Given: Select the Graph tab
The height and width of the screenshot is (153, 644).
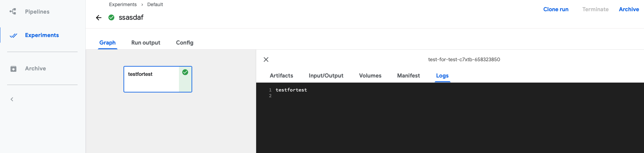Looking at the screenshot, I should [x=108, y=42].
